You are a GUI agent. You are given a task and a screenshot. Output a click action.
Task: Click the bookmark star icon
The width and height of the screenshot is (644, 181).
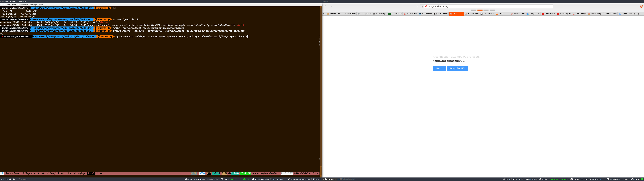pos(422,7)
